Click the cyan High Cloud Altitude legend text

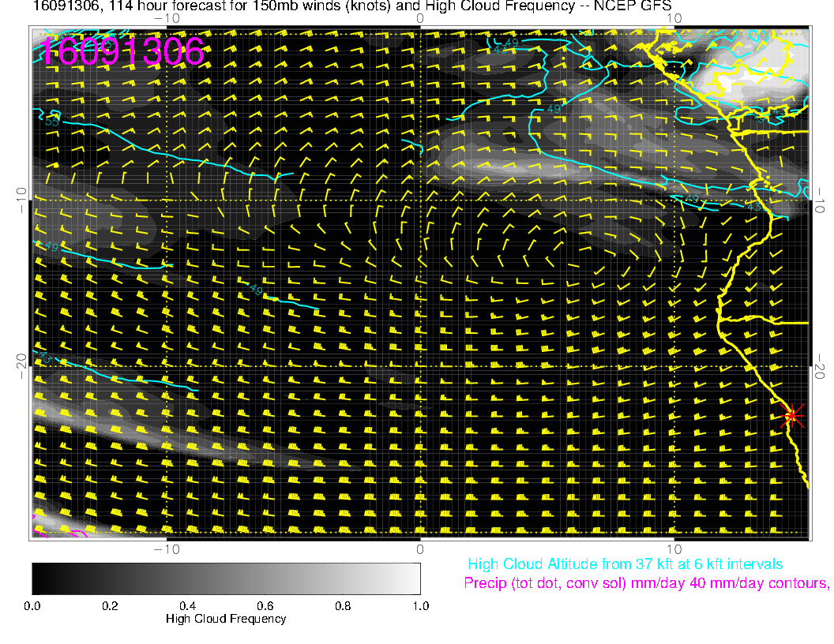tap(625, 564)
